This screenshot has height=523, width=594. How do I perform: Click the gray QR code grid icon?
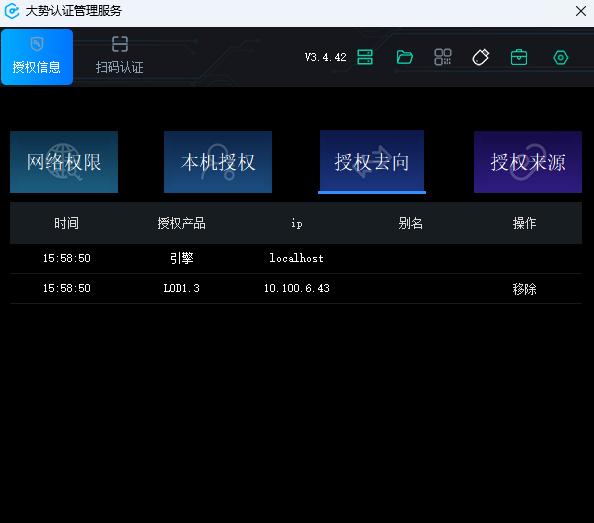(442, 57)
